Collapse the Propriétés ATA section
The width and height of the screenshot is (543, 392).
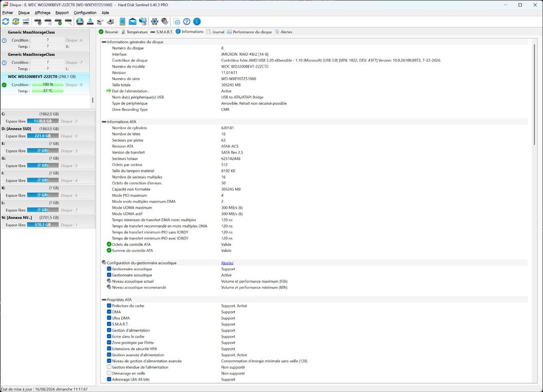104,300
